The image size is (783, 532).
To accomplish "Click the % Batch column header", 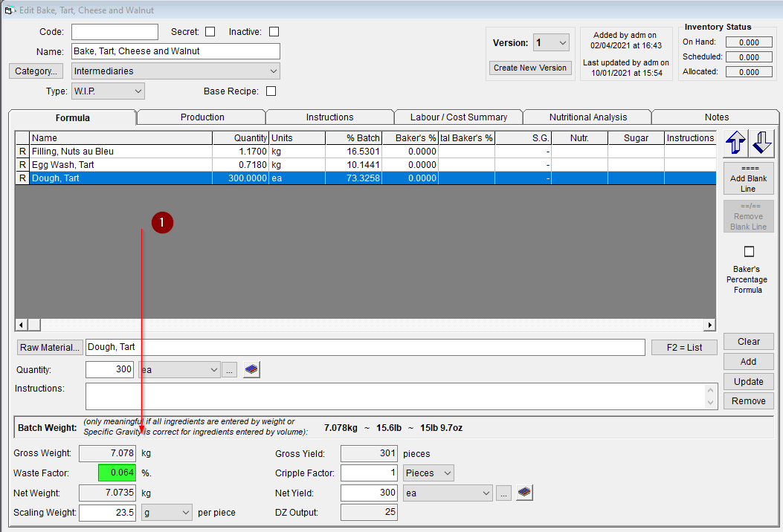I will [353, 137].
